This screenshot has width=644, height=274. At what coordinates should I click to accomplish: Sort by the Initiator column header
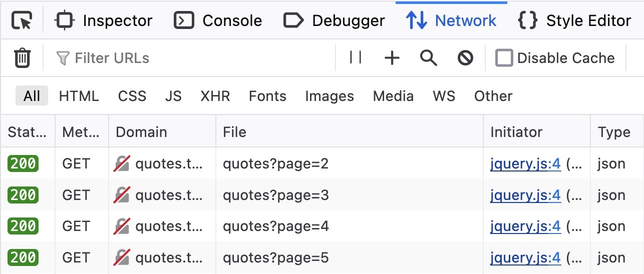point(537,132)
